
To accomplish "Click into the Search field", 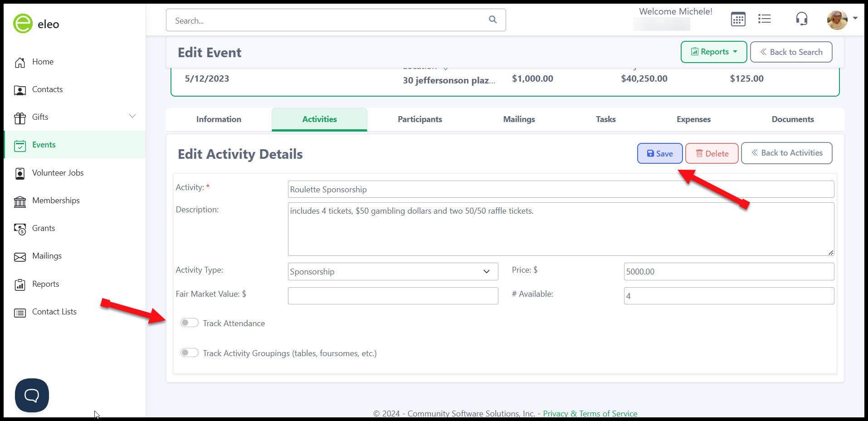I will point(336,20).
